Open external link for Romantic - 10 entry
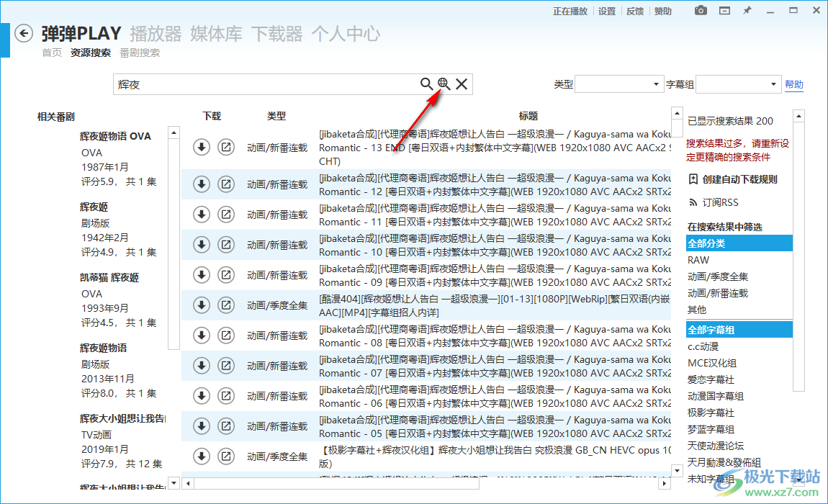This screenshot has width=828, height=504. [226, 245]
